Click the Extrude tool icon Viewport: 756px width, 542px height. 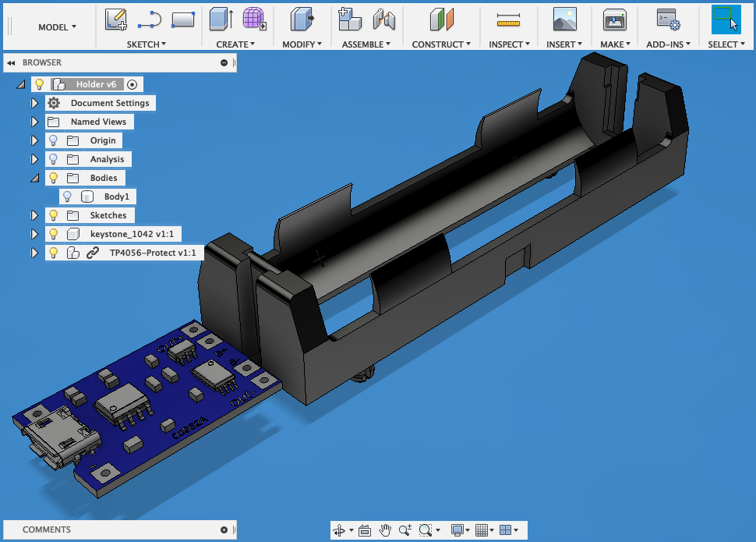coord(221,19)
